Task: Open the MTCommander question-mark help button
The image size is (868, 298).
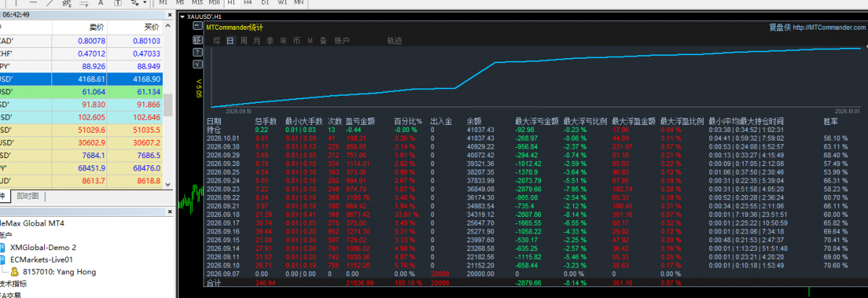Action: 197,52
